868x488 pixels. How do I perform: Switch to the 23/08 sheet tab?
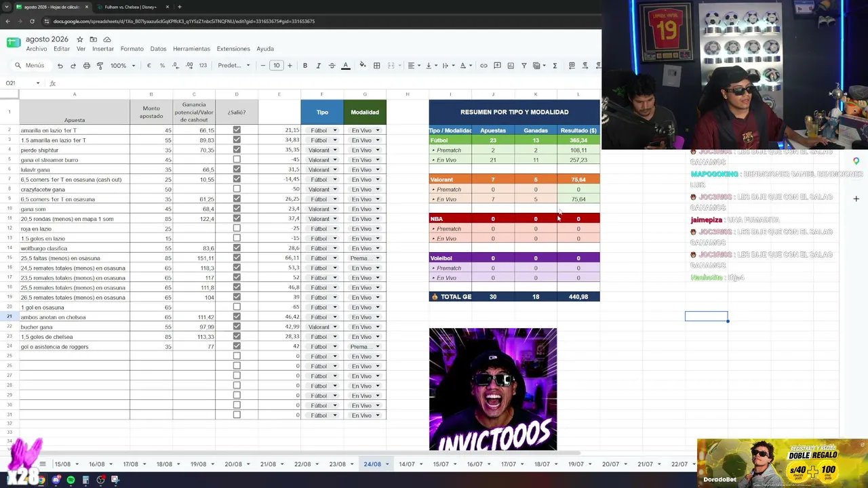(337, 464)
